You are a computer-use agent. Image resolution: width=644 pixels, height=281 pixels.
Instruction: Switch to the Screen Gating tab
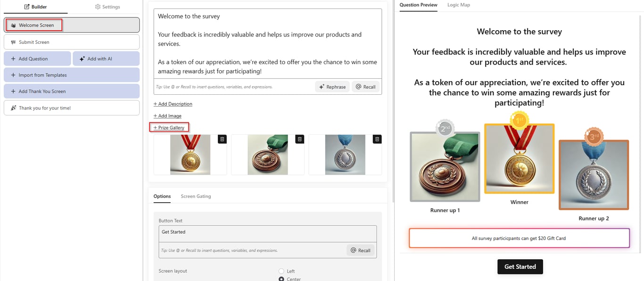[x=196, y=196]
